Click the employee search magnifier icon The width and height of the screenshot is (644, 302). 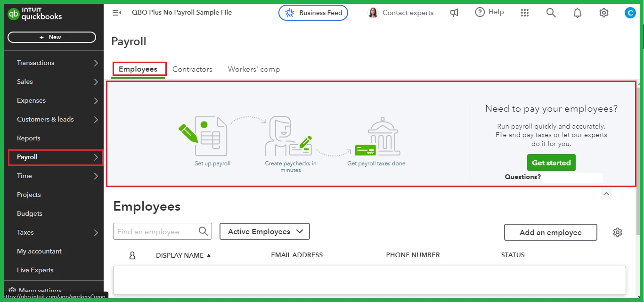click(x=204, y=231)
